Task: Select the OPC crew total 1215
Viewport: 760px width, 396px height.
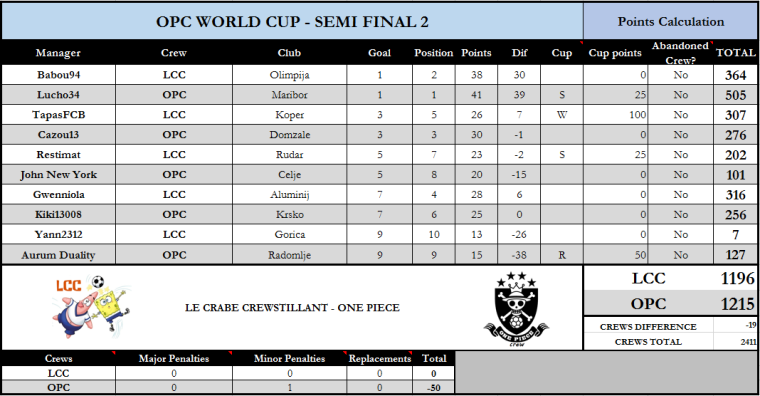Action: tap(737, 304)
